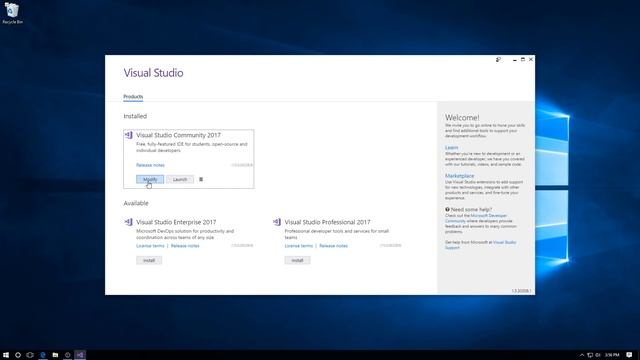Install Visual Studio Professional 2017
The height and width of the screenshot is (360, 640).
[x=297, y=260]
